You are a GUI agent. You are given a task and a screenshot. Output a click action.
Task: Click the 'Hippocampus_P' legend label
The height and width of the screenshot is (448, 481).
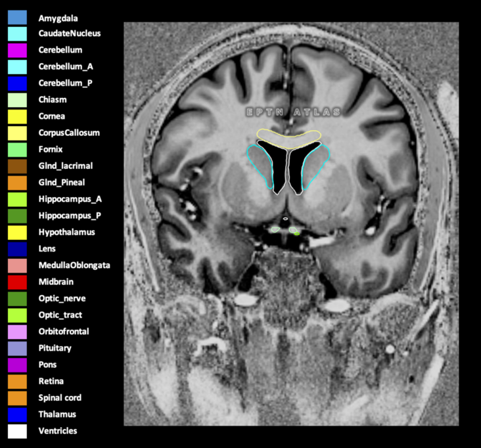(x=70, y=216)
